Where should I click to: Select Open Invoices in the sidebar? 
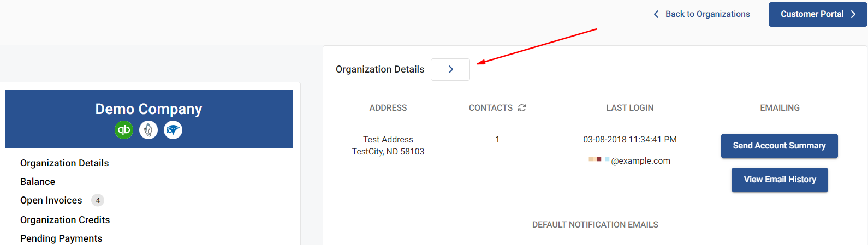51,200
